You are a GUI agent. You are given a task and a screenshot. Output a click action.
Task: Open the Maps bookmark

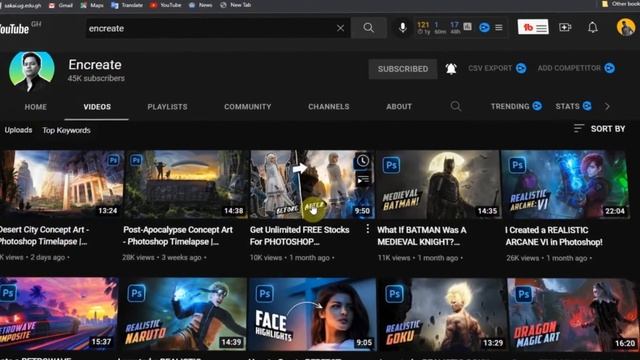(x=92, y=5)
